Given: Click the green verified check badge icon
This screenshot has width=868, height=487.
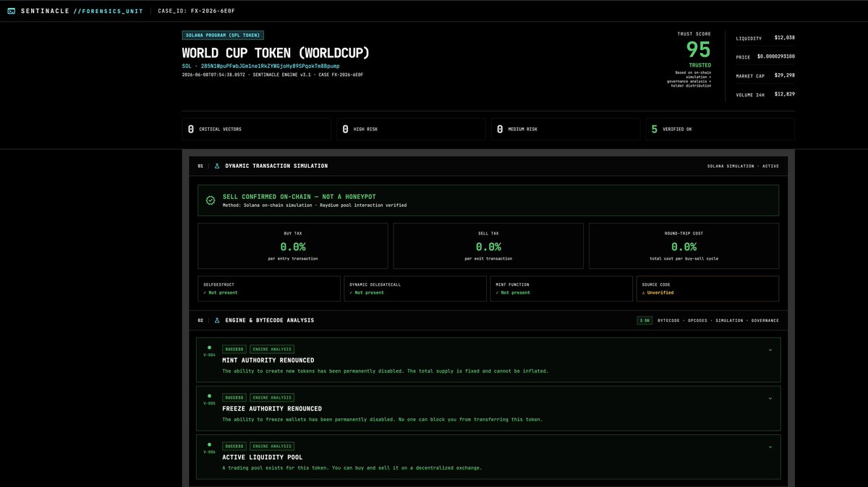Looking at the screenshot, I should point(210,200).
